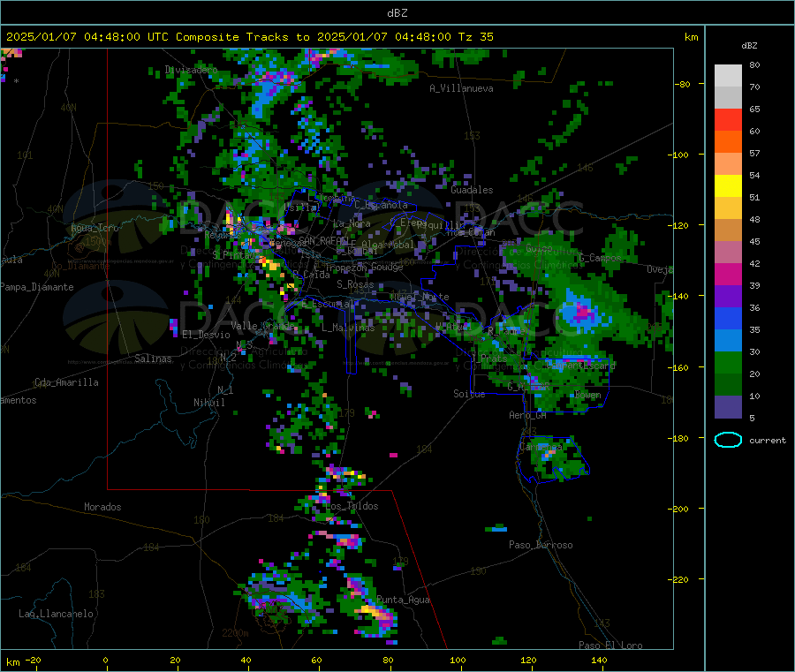The width and height of the screenshot is (795, 672).
Task: Click the 'Pampa_Diamante' place label
Action: point(37,287)
